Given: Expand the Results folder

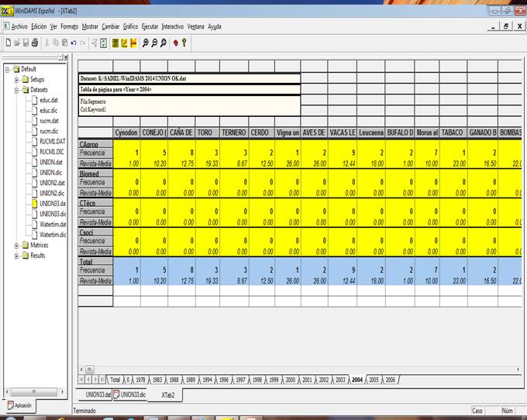Looking at the screenshot, I should tap(16, 255).
